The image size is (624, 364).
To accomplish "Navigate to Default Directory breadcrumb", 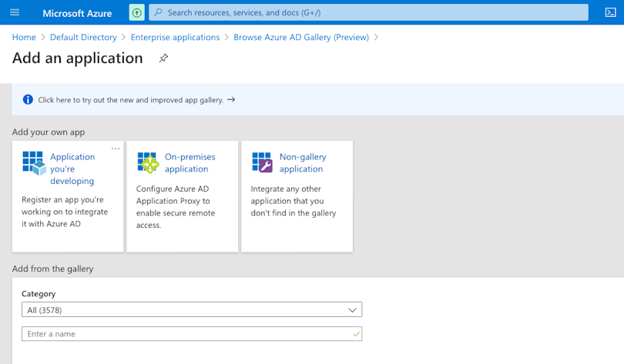I will point(83,37).
